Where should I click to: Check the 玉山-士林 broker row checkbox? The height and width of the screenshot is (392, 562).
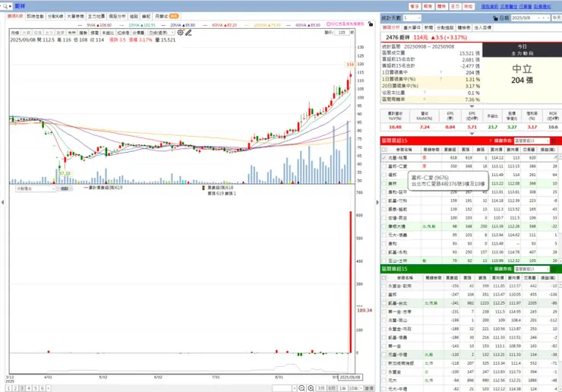click(x=384, y=261)
